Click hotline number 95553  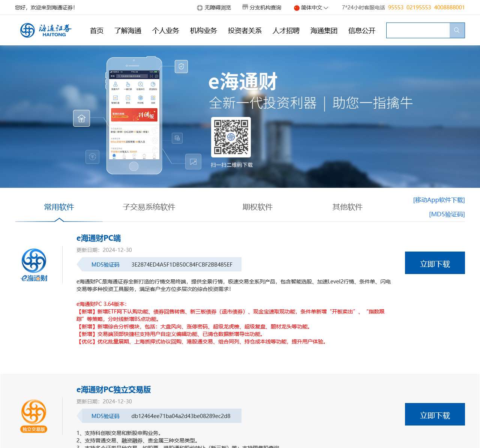(396, 7)
